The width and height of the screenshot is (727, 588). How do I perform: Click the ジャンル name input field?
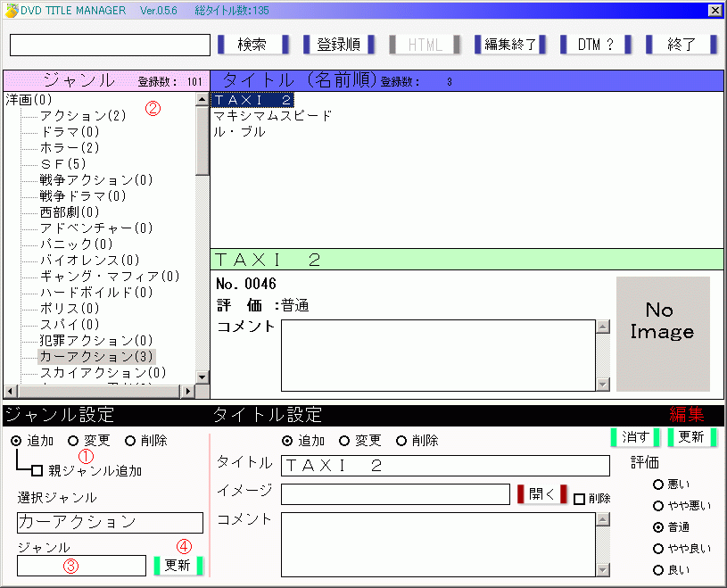pyautogui.click(x=81, y=566)
